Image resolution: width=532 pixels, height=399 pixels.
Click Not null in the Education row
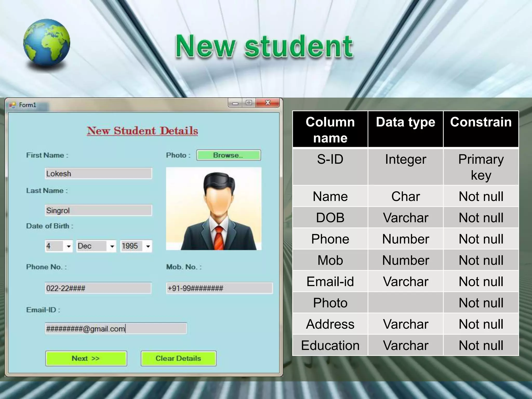pyautogui.click(x=481, y=345)
